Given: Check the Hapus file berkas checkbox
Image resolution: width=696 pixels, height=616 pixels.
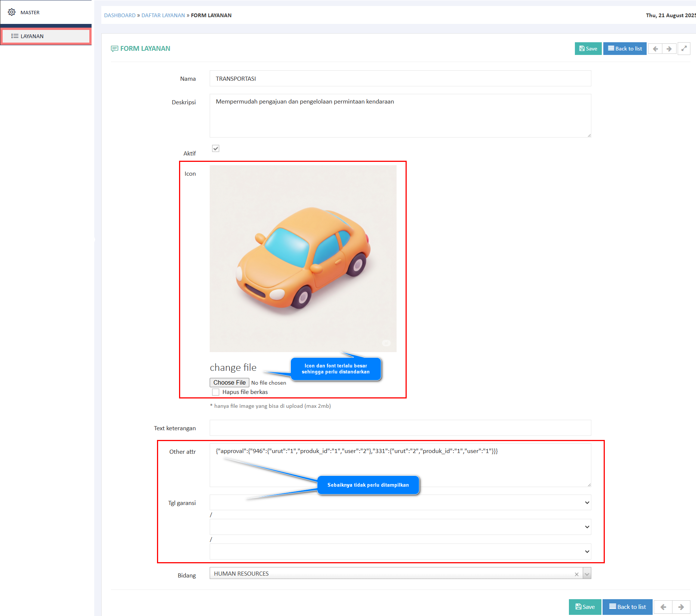Looking at the screenshot, I should tap(216, 392).
